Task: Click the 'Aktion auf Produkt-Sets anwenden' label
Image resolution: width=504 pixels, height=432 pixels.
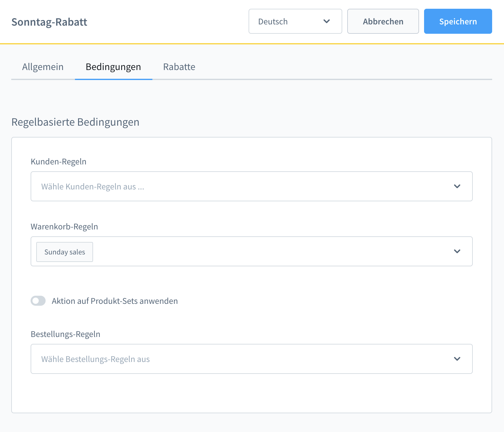Action: point(115,301)
